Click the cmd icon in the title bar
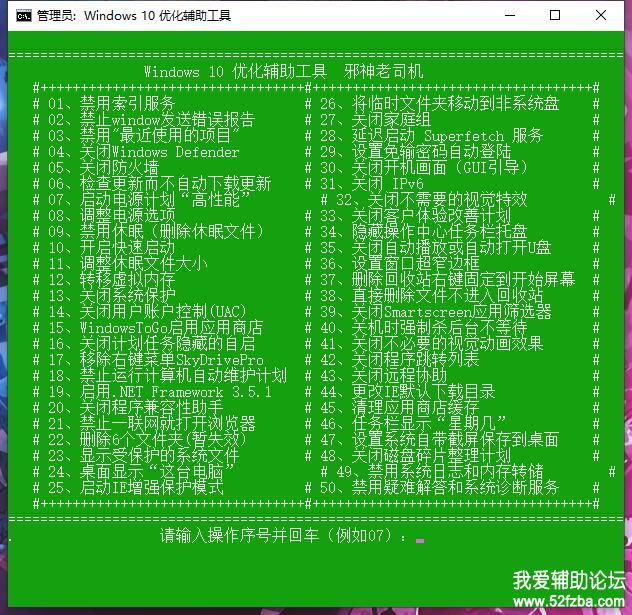Screen dimensions: 632x615 pyautogui.click(x=24, y=16)
